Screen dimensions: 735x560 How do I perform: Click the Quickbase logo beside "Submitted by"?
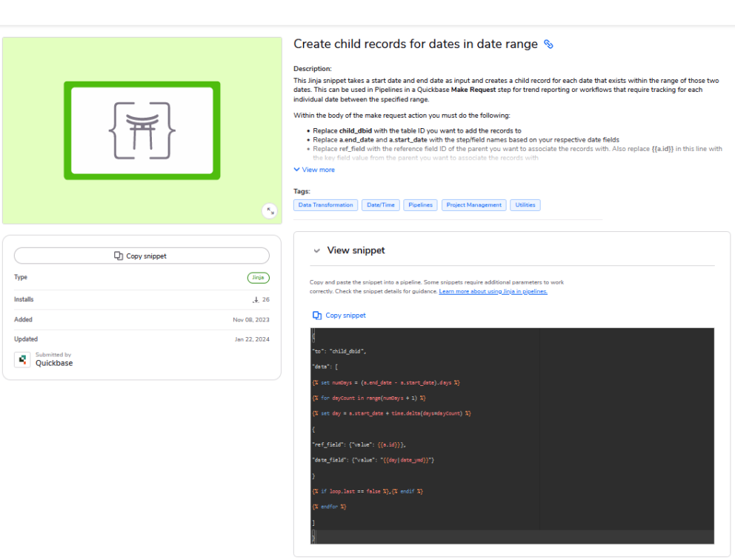coord(22,359)
